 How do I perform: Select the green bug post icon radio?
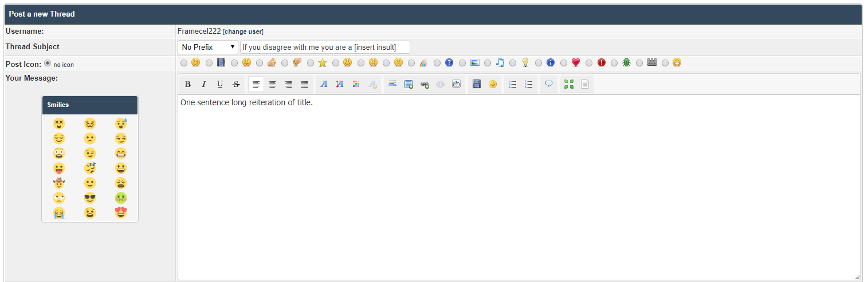[x=615, y=63]
